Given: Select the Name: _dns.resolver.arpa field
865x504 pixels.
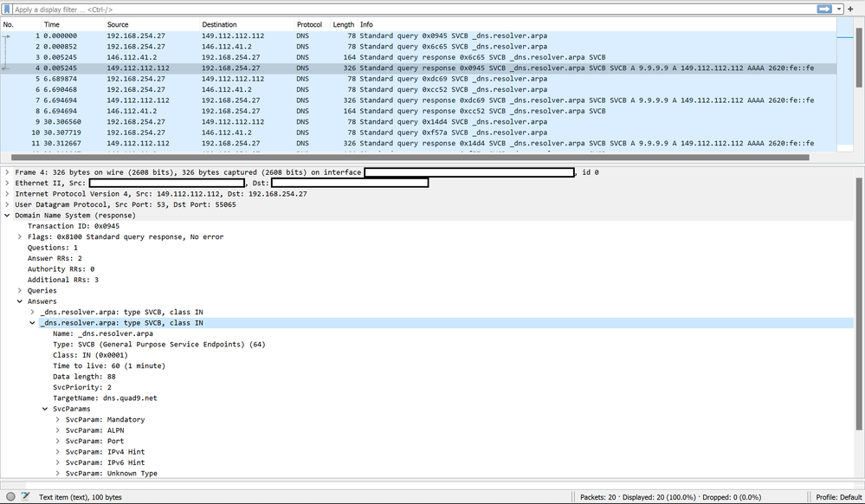Looking at the screenshot, I should pos(103,334).
